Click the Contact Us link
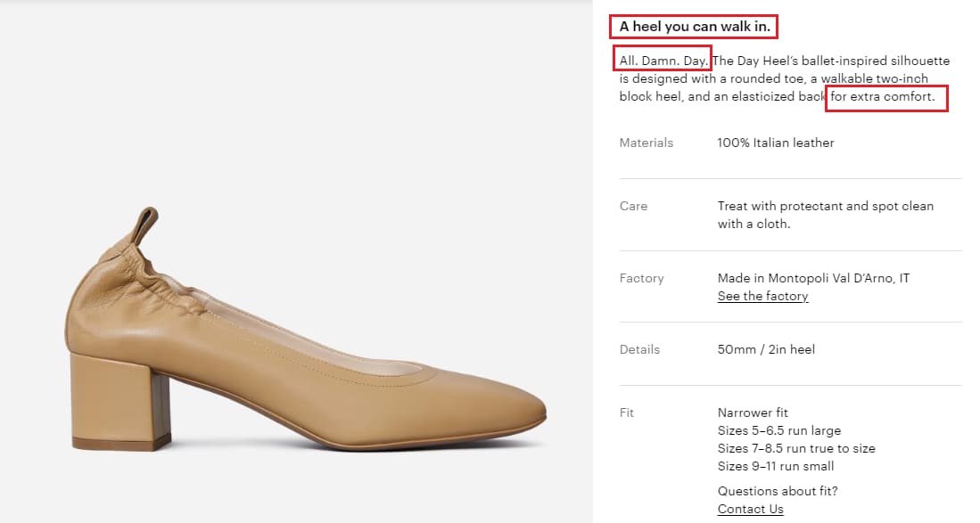 tap(750, 509)
